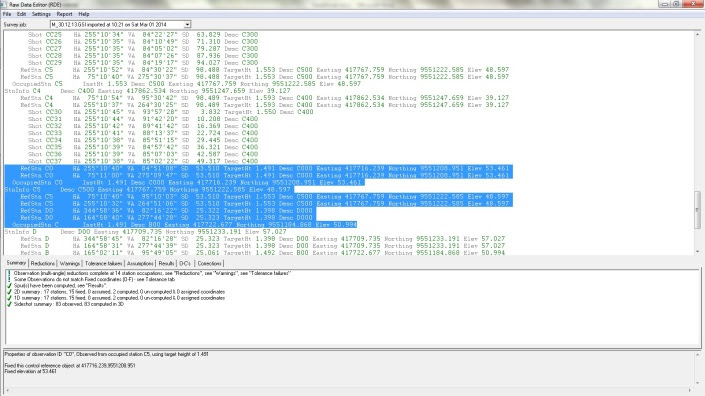Click the green check beside '2D summary'
Image resolution: width=705 pixels, height=396 pixels.
tap(9, 292)
